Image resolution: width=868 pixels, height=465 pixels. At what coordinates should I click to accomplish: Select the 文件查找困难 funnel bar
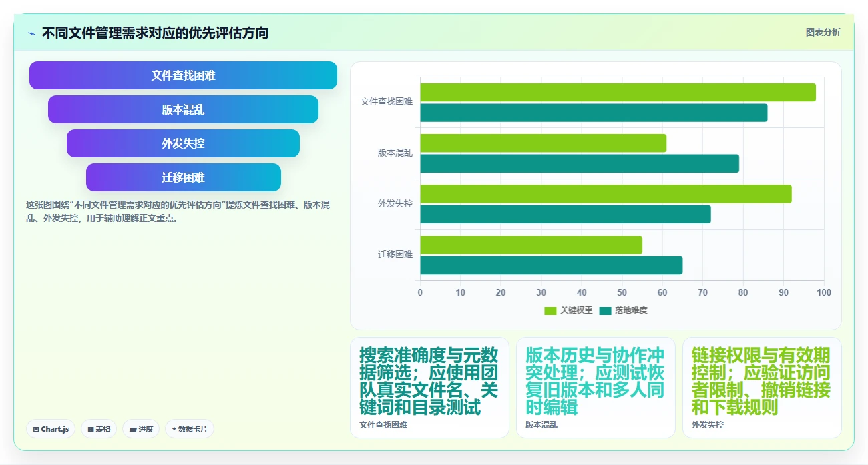[183, 75]
